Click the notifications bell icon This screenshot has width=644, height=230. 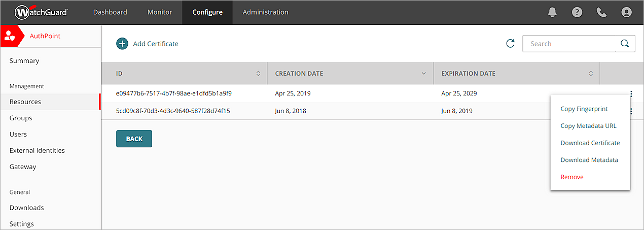(552, 12)
